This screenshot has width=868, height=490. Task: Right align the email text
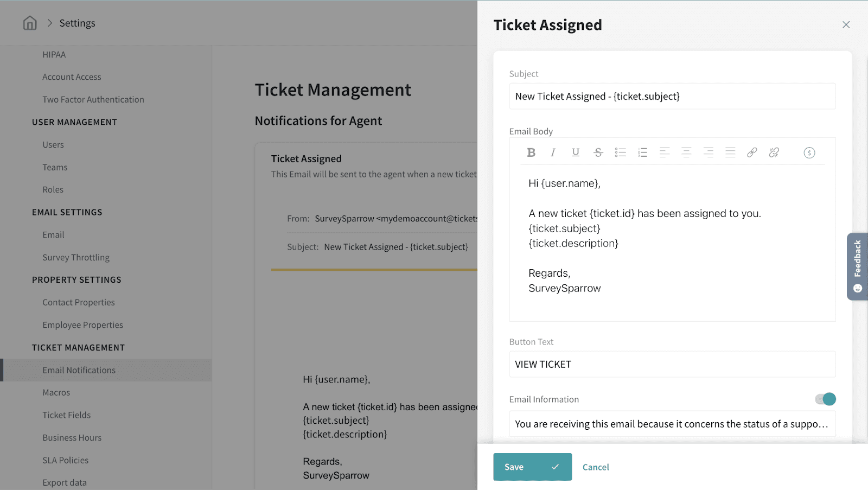pyautogui.click(x=708, y=152)
